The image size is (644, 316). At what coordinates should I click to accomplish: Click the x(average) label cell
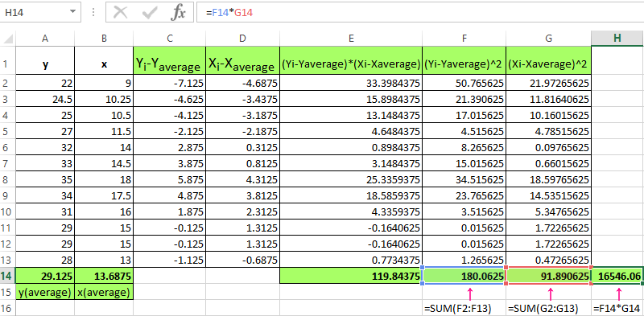click(x=104, y=292)
